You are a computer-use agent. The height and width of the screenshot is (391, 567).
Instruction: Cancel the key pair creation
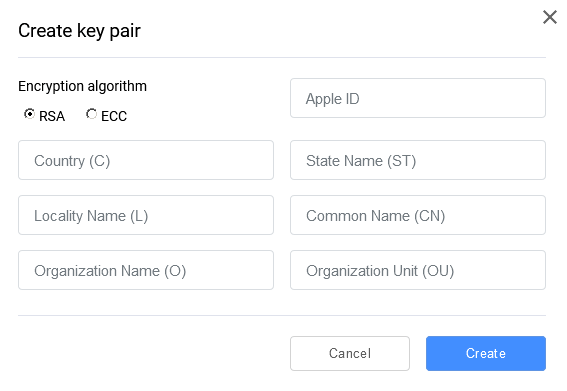350,353
